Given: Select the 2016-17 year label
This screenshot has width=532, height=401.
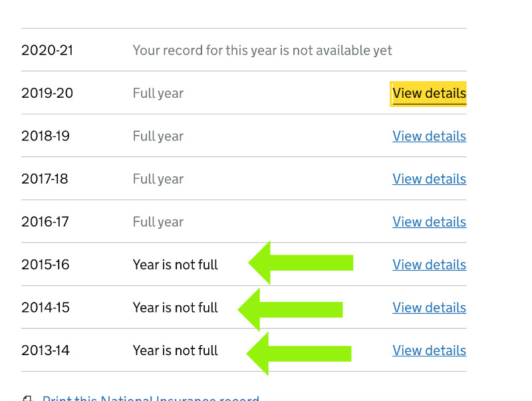Looking at the screenshot, I should 45,222.
